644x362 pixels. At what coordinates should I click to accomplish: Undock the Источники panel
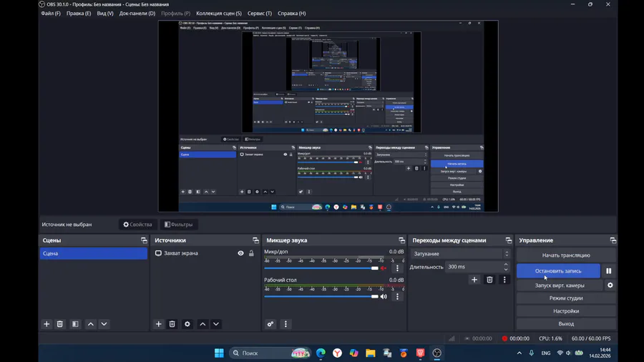tap(255, 240)
